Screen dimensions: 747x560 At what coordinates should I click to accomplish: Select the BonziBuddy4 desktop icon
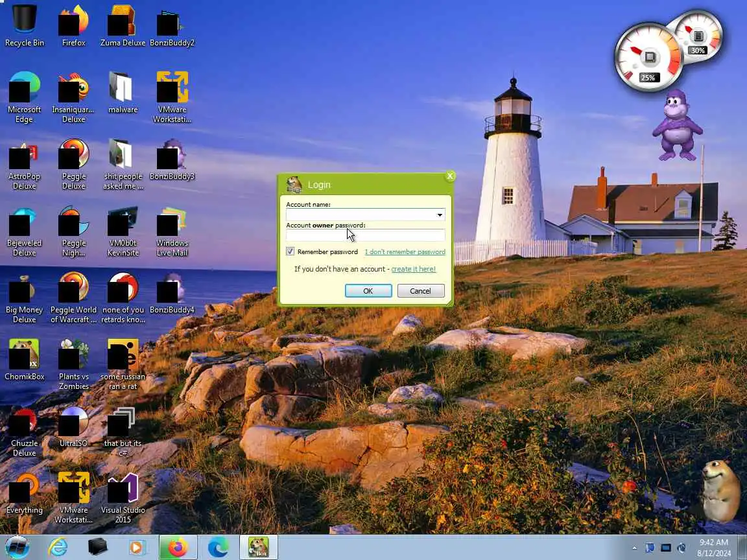pos(171,292)
